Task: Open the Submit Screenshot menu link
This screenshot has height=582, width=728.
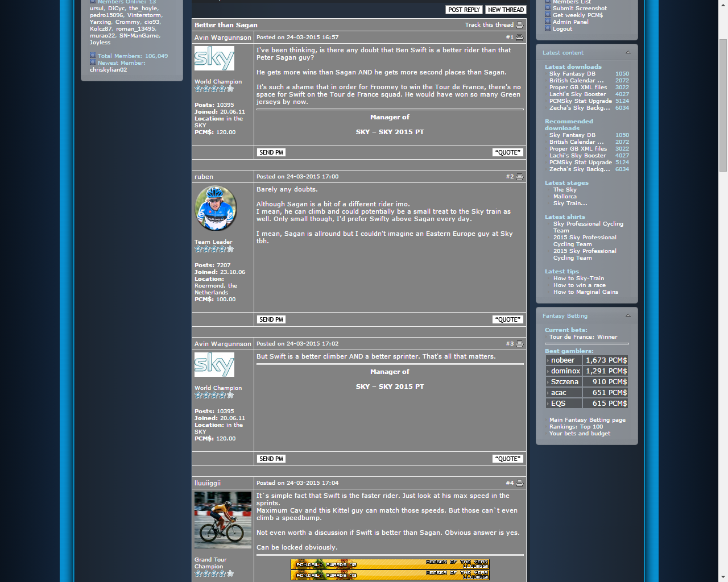Action: click(580, 9)
